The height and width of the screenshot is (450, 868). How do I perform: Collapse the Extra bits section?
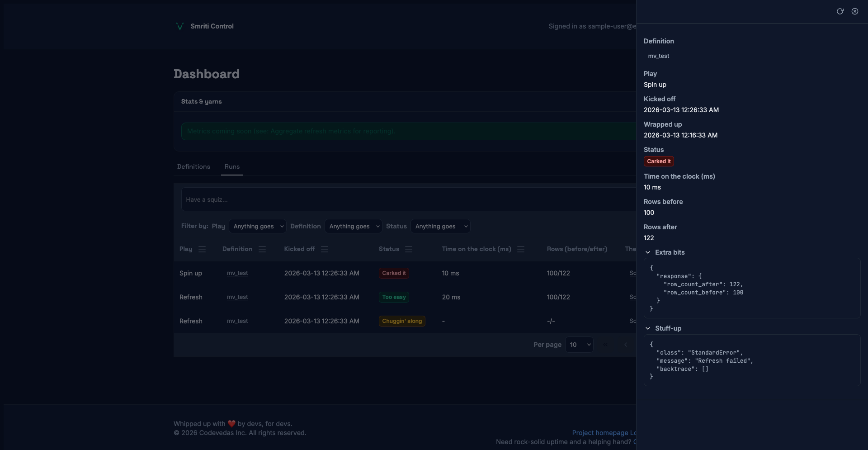click(x=648, y=252)
